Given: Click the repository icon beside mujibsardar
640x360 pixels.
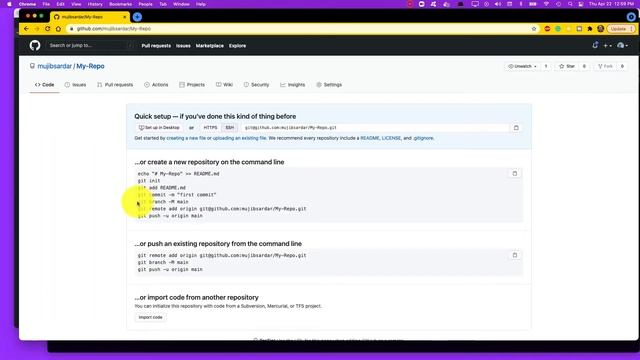Looking at the screenshot, I should 32,66.
